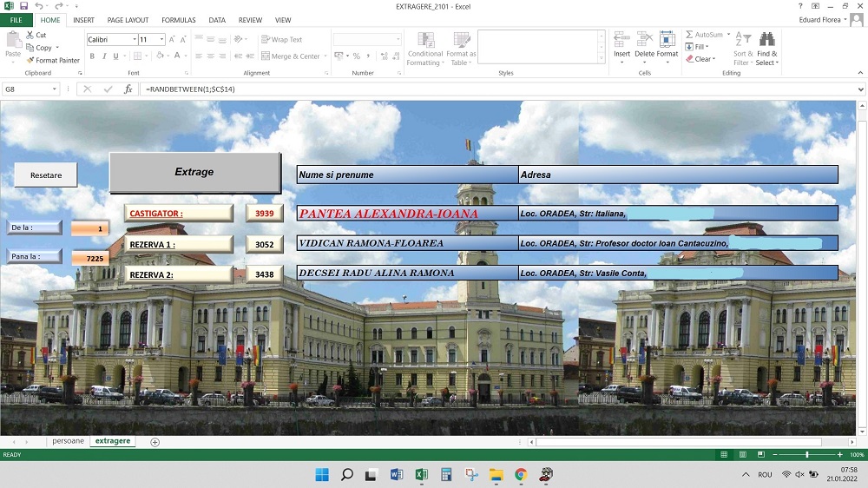This screenshot has height=488, width=868.
Task: Click the Insert Function fx icon
Action: [128, 89]
